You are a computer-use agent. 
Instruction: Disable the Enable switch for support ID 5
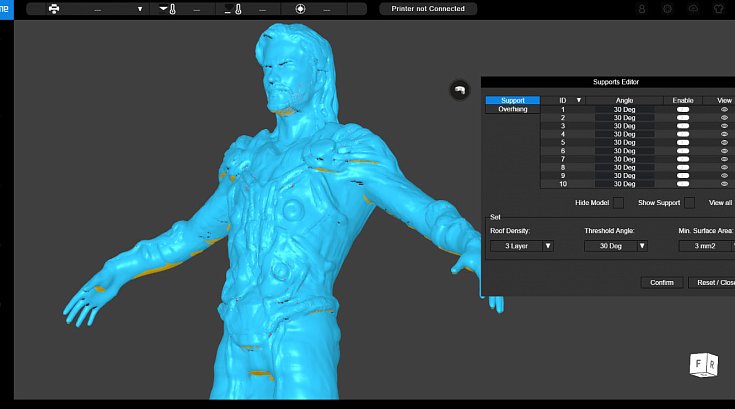[x=683, y=143]
